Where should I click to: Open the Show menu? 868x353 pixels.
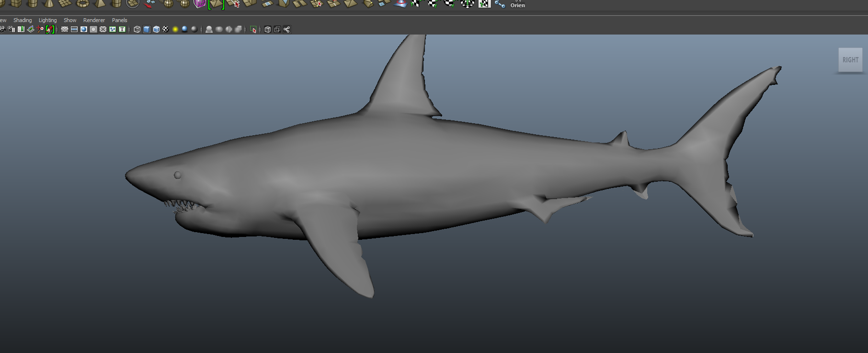pyautogui.click(x=70, y=20)
